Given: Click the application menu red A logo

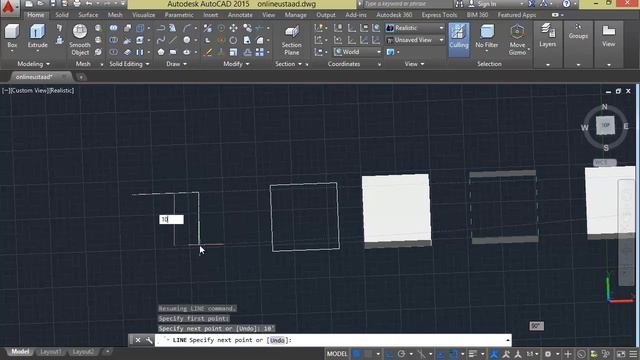Looking at the screenshot, I should click(9, 7).
